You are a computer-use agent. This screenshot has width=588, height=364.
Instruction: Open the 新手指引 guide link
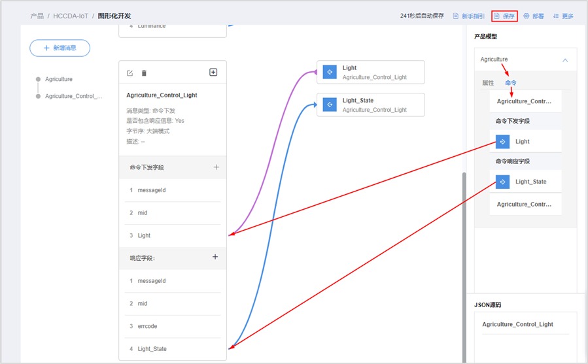click(x=468, y=16)
